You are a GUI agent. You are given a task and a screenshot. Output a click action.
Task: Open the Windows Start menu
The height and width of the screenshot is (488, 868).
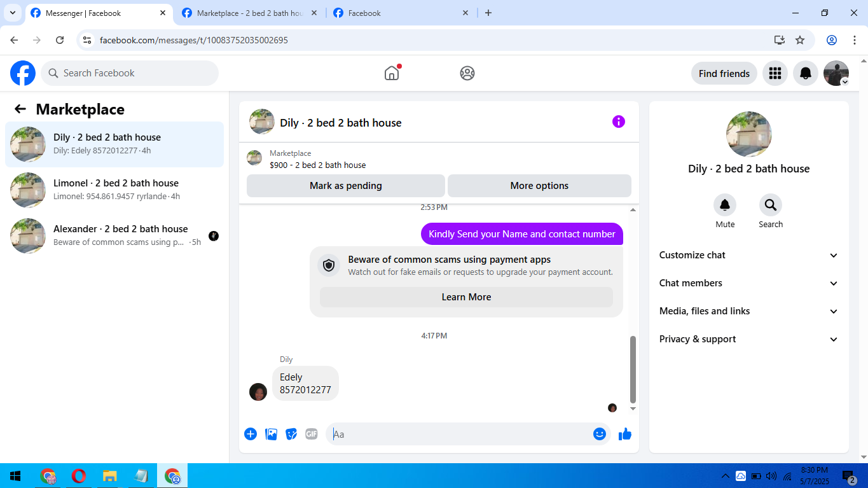point(15,476)
